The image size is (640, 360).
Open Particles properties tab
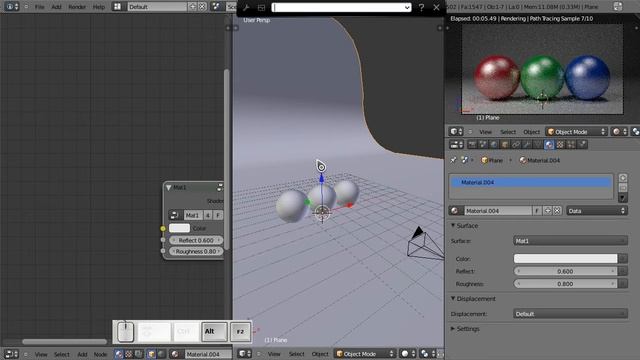pos(571,144)
